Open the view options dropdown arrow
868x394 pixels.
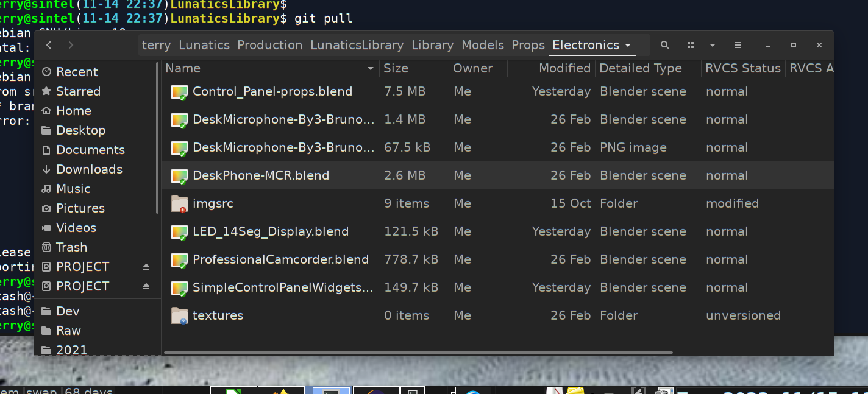click(x=713, y=45)
